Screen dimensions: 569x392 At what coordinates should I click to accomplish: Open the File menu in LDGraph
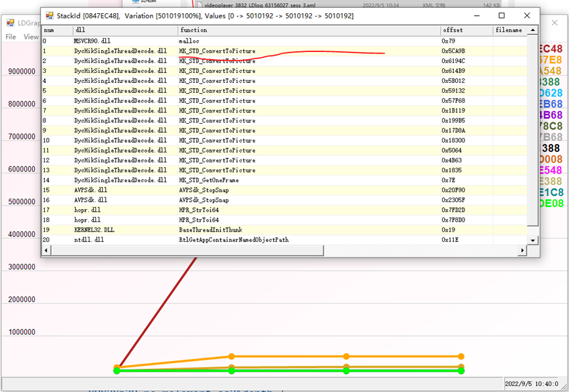(11, 37)
